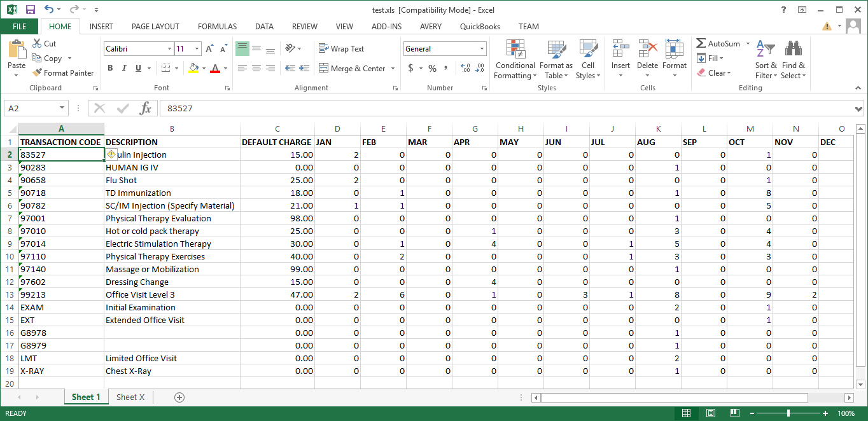The height and width of the screenshot is (421, 868).
Task: Toggle italic formatting
Action: tap(123, 68)
